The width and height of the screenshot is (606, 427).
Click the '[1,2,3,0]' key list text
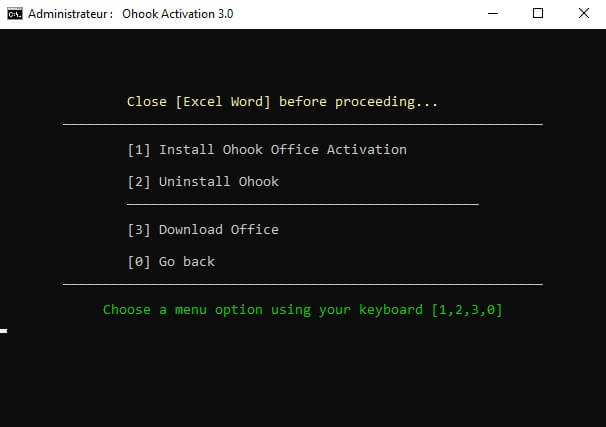click(466, 310)
